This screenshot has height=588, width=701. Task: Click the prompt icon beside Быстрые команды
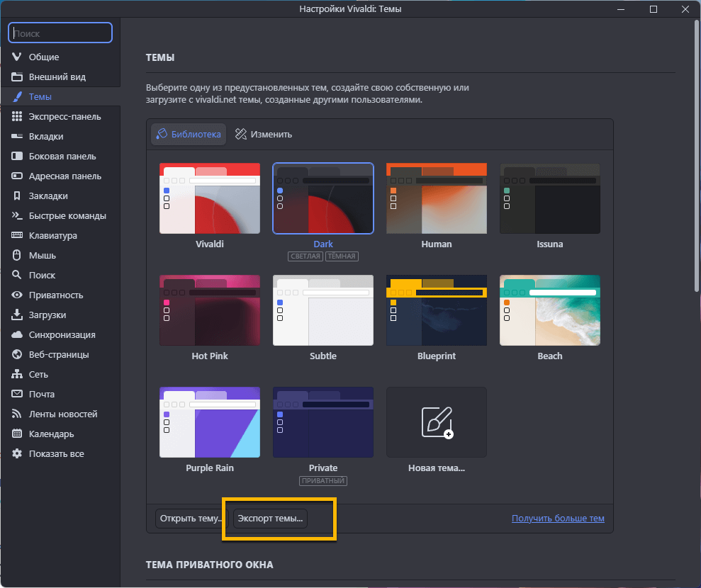tap(16, 215)
